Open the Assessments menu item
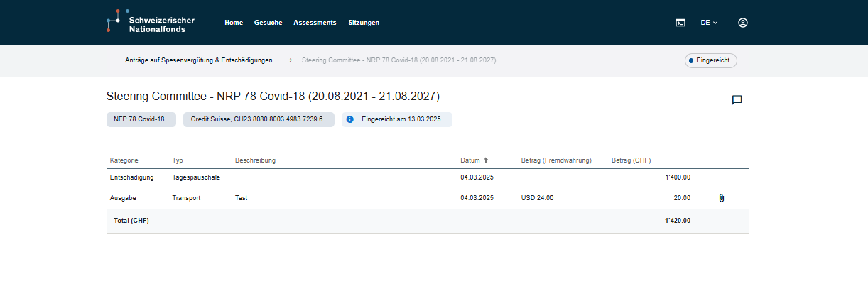Image resolution: width=868 pixels, height=296 pixels. 315,23
